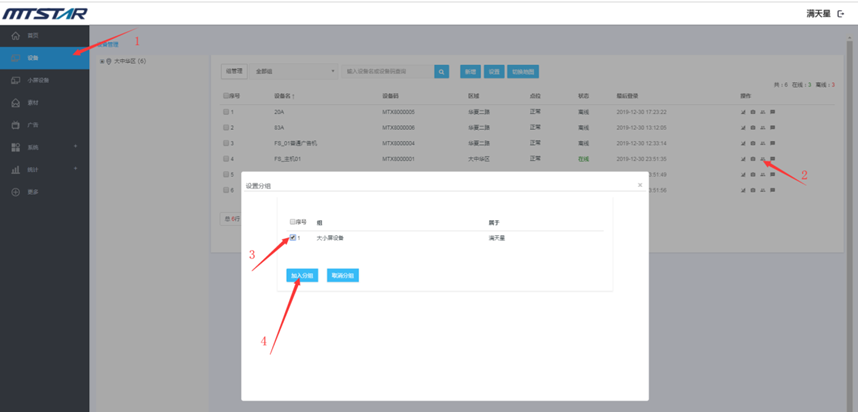This screenshot has height=412, width=858.
Task: Click the group icon in row FS_主机01
Action: (x=763, y=159)
